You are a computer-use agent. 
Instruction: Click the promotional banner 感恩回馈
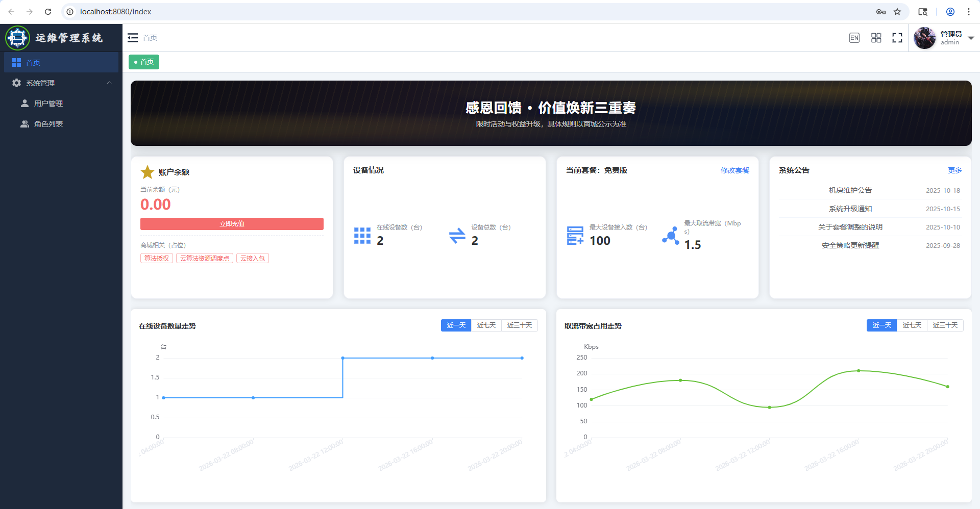(x=551, y=113)
